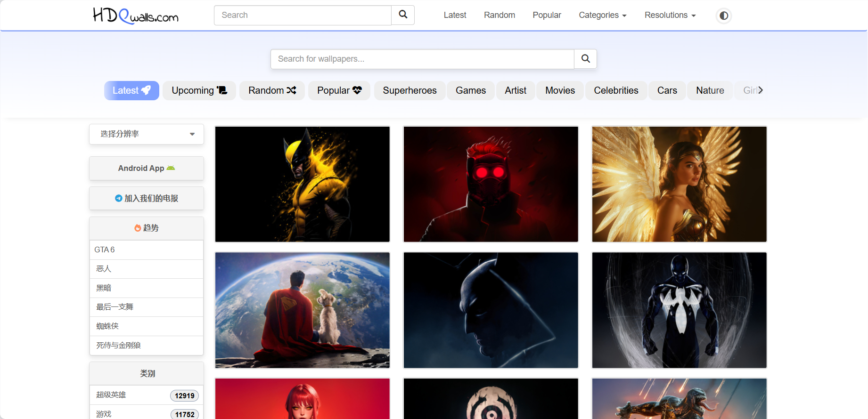
Task: Toggle the dark mode theme switch
Action: [724, 16]
